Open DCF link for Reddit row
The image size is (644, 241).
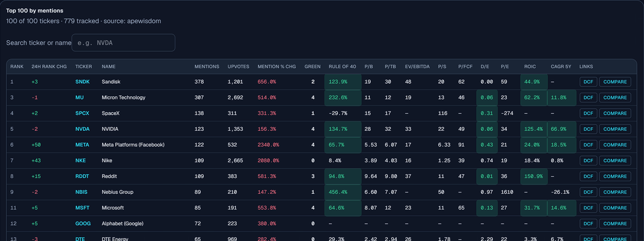click(x=588, y=176)
